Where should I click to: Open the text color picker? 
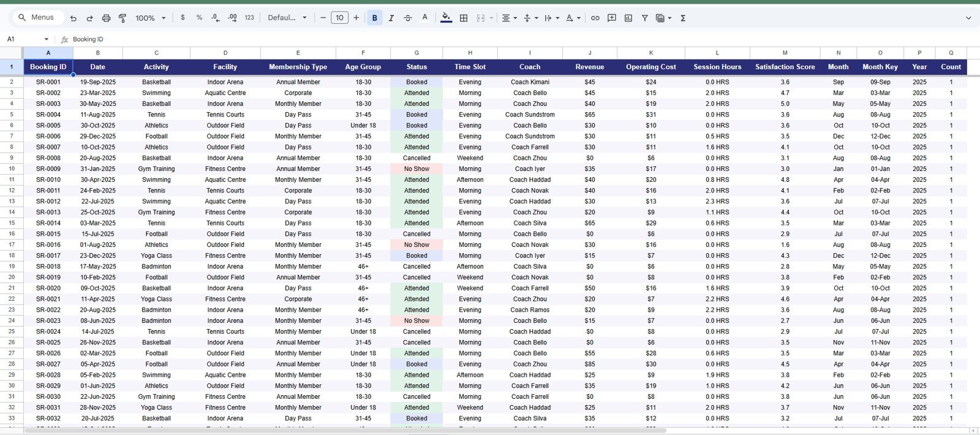[x=424, y=18]
